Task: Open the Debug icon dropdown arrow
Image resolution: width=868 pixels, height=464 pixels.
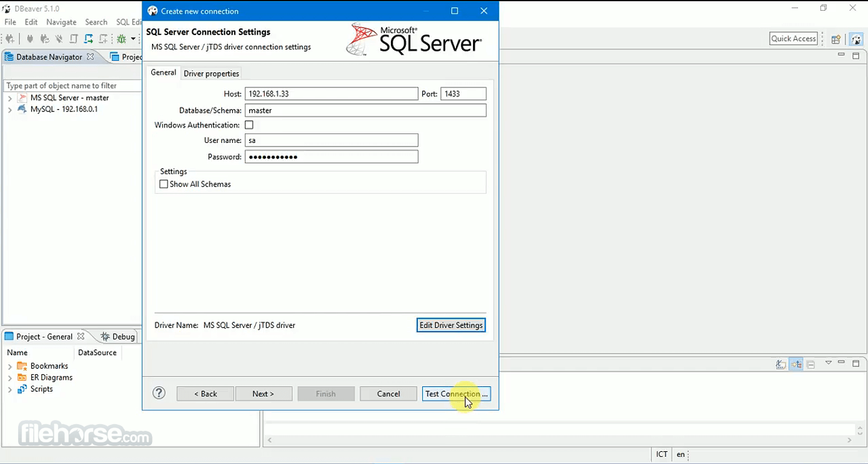Action: pyautogui.click(x=133, y=39)
